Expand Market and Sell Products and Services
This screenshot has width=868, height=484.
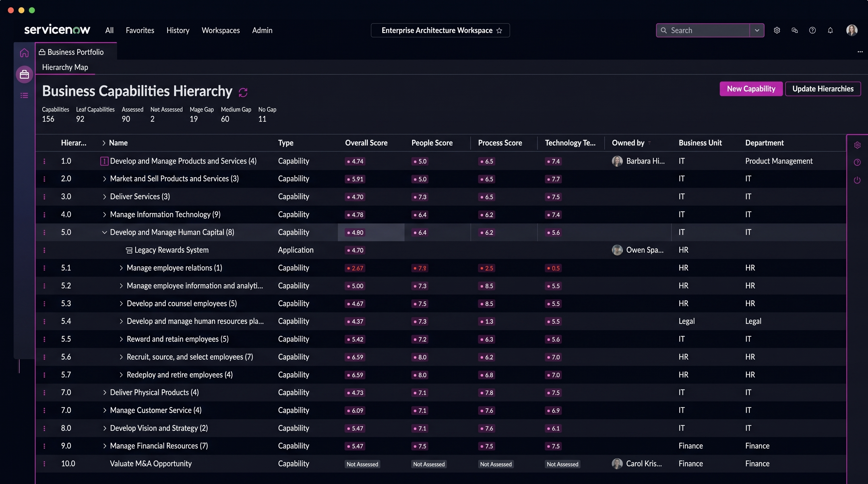click(x=104, y=179)
